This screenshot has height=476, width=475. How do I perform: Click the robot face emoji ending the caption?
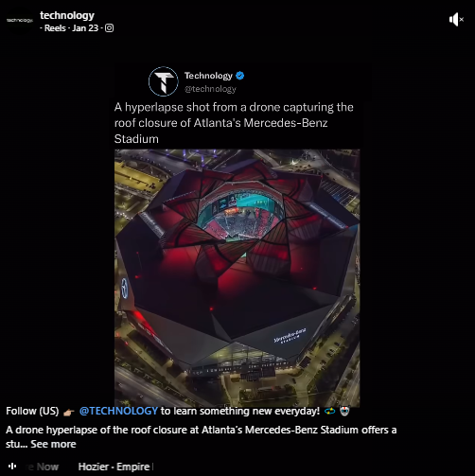coord(344,411)
